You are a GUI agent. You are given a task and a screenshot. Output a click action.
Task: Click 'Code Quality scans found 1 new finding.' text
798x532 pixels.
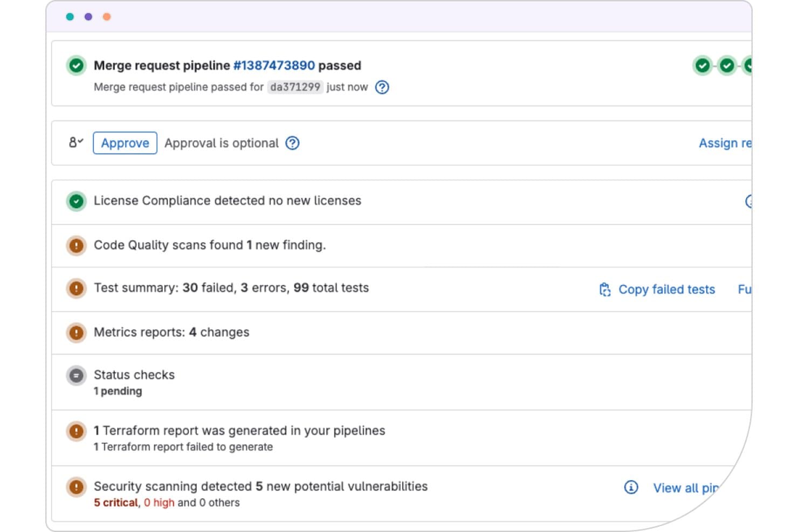coord(210,245)
